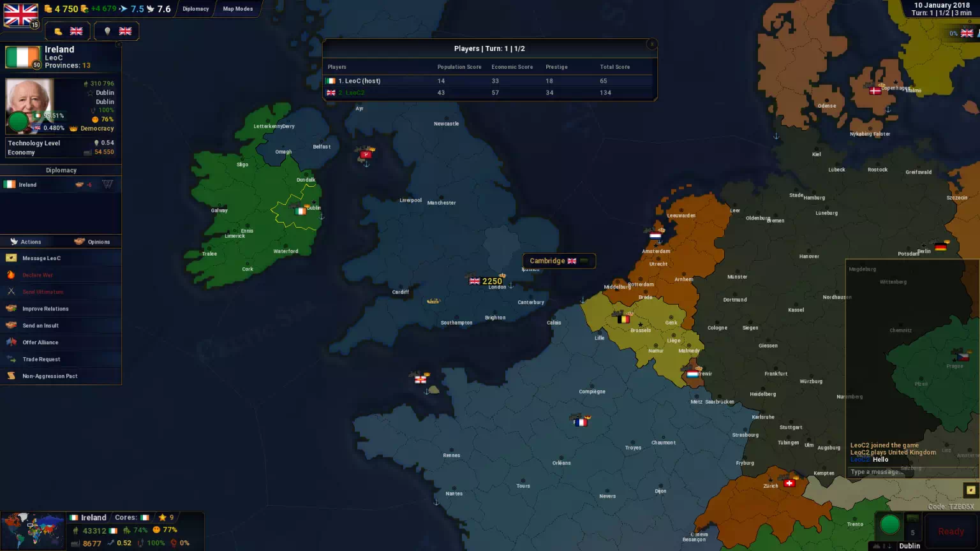Click the Luxembourg flag marker on the map
The width and height of the screenshot is (980, 551).
click(692, 374)
